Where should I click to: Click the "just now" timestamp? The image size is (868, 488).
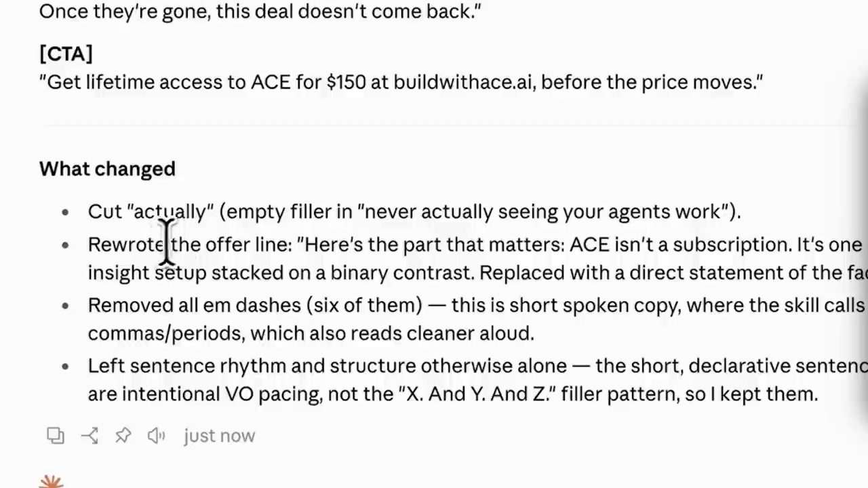click(x=219, y=436)
